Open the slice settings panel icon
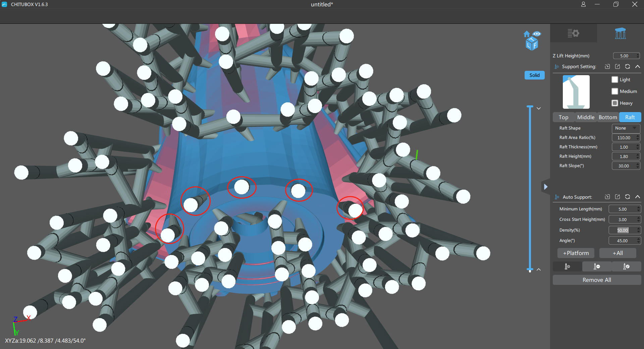Screen dimensions: 644x349 coord(573,33)
